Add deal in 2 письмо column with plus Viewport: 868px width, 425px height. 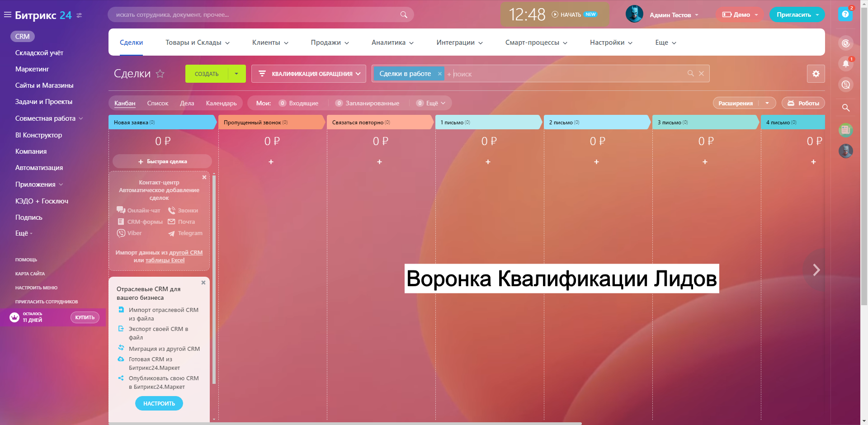click(596, 162)
